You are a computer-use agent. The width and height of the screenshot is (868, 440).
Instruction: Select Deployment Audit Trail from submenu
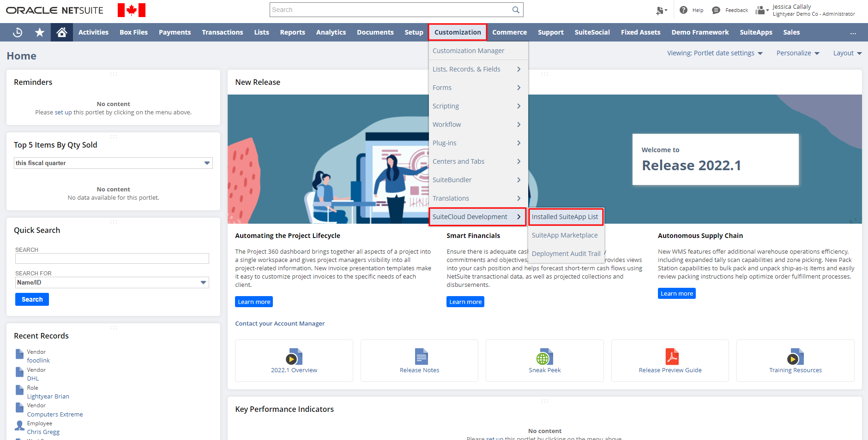pos(566,254)
